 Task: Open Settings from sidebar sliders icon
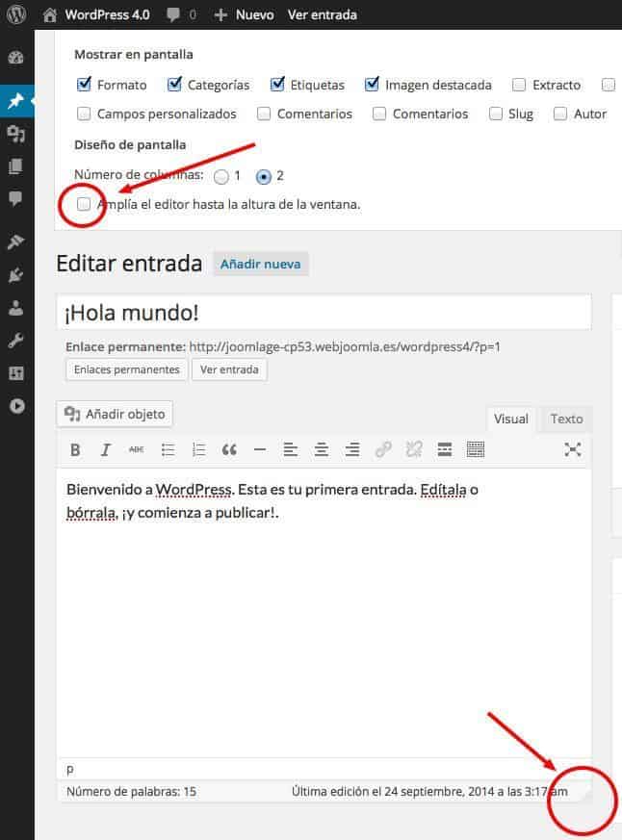tap(16, 373)
